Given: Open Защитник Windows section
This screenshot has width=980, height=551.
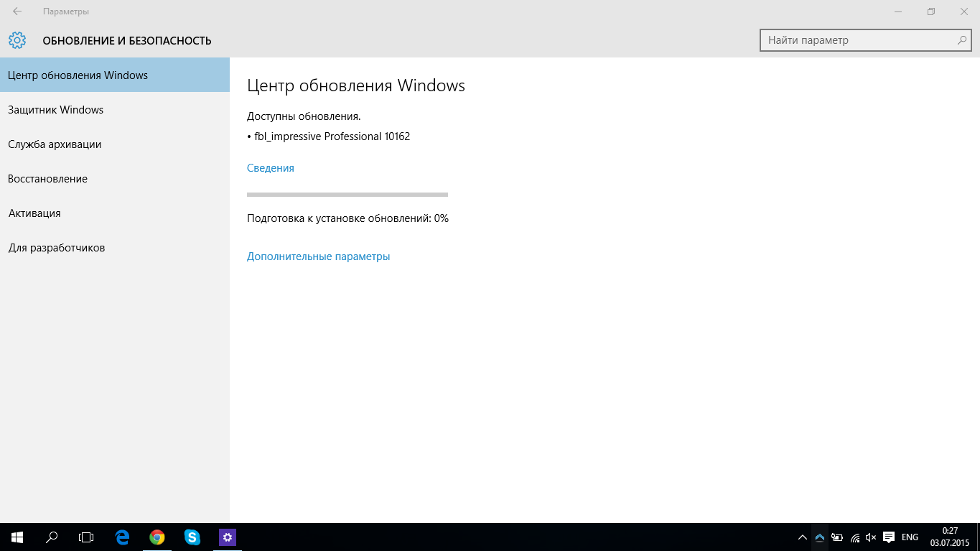Looking at the screenshot, I should point(115,109).
